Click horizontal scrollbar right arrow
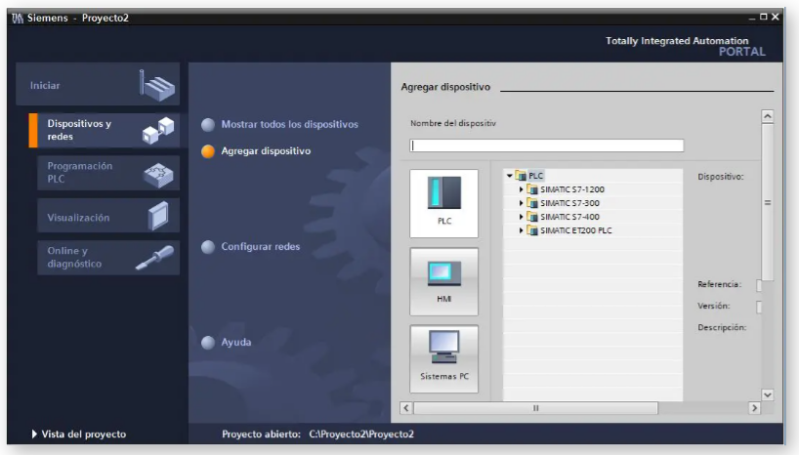Viewport: 799px width, 455px height. 755,408
